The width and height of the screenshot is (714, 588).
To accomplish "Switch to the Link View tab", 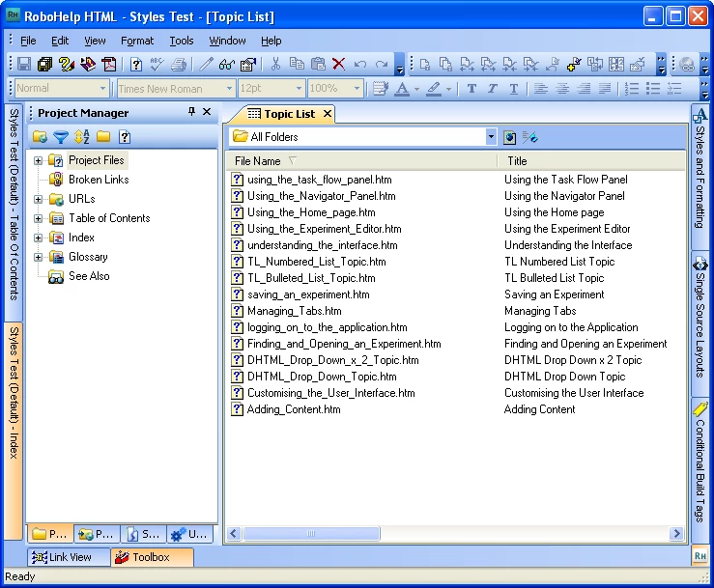I will 69,556.
